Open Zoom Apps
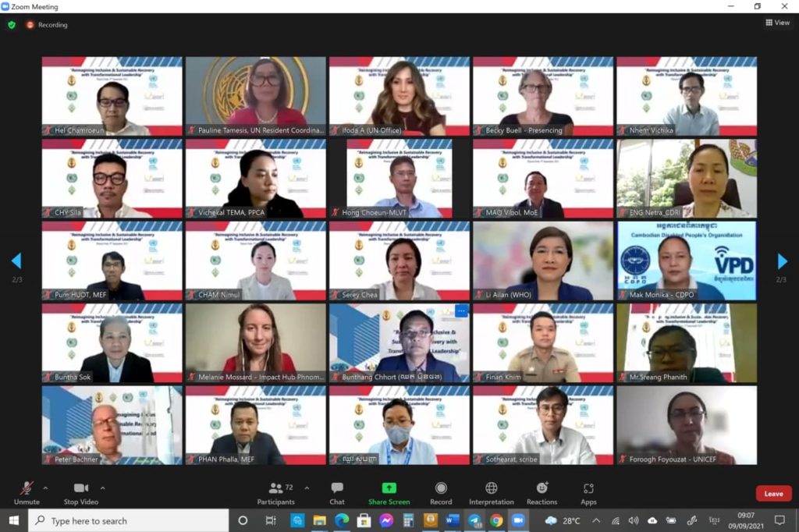The image size is (799, 532). coord(588,493)
